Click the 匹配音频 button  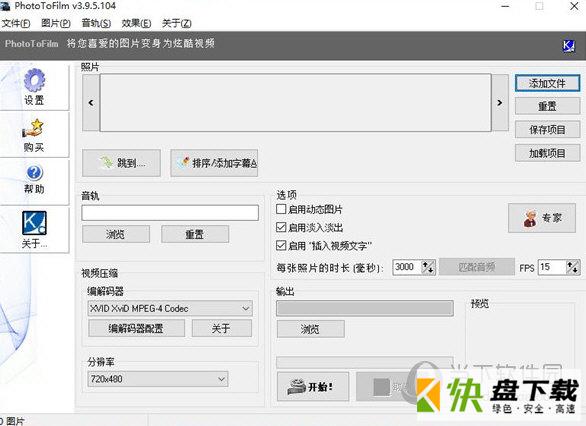[476, 267]
